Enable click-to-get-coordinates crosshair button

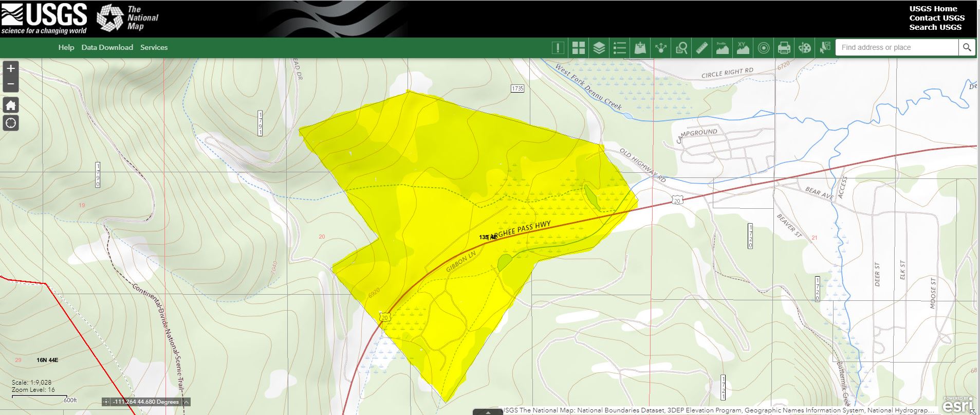pyautogui.click(x=106, y=402)
